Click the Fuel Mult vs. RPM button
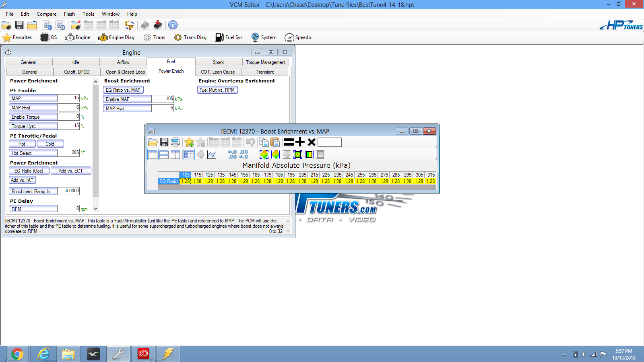644x362 pixels. click(x=217, y=90)
